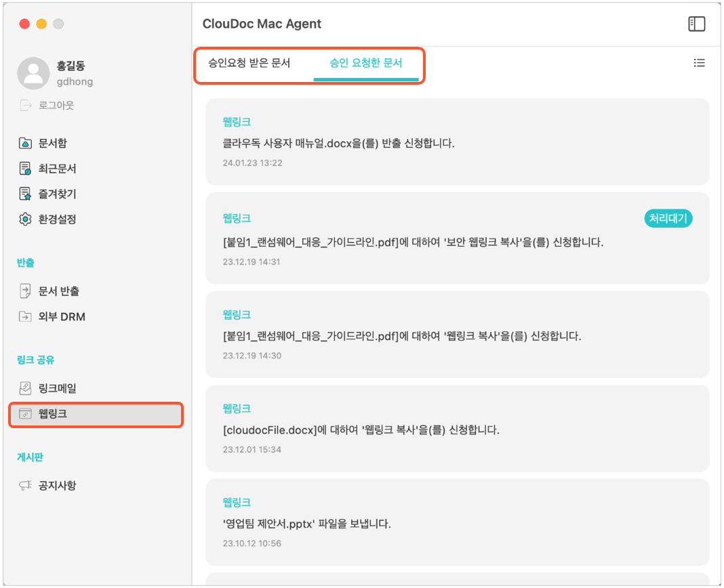The width and height of the screenshot is (724, 588).
Task: Click the 최근문서 document icon
Action: click(25, 169)
